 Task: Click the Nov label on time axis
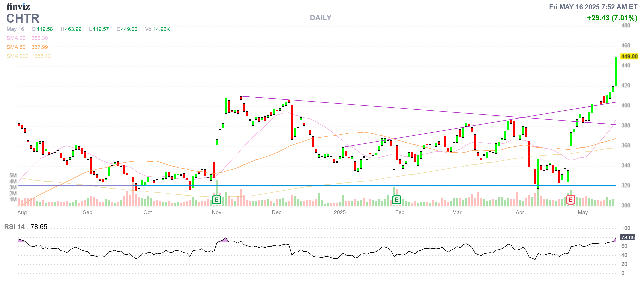click(x=216, y=212)
